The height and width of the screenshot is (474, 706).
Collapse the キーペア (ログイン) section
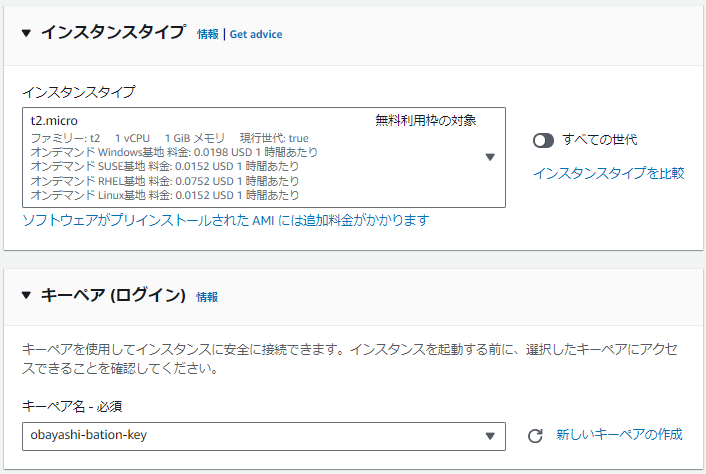[x=26, y=295]
